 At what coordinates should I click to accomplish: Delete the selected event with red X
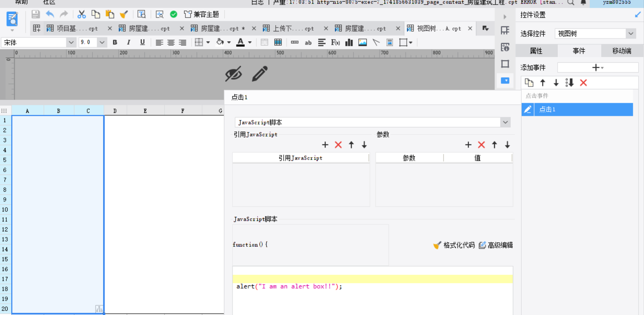pos(583,83)
